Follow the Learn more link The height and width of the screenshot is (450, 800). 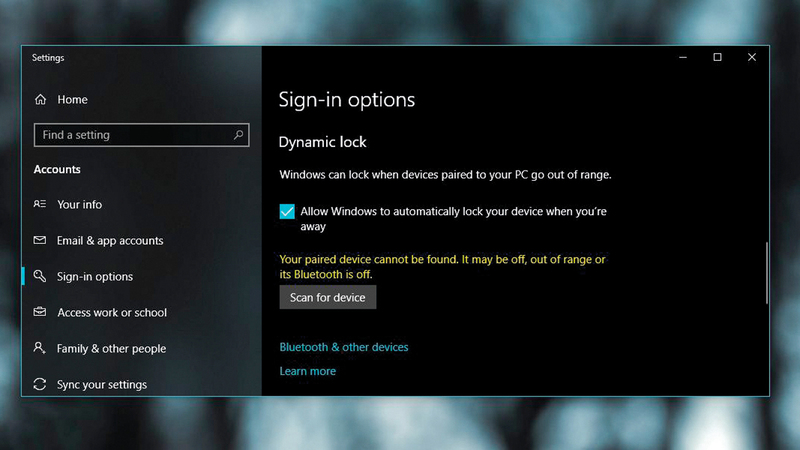[308, 371]
